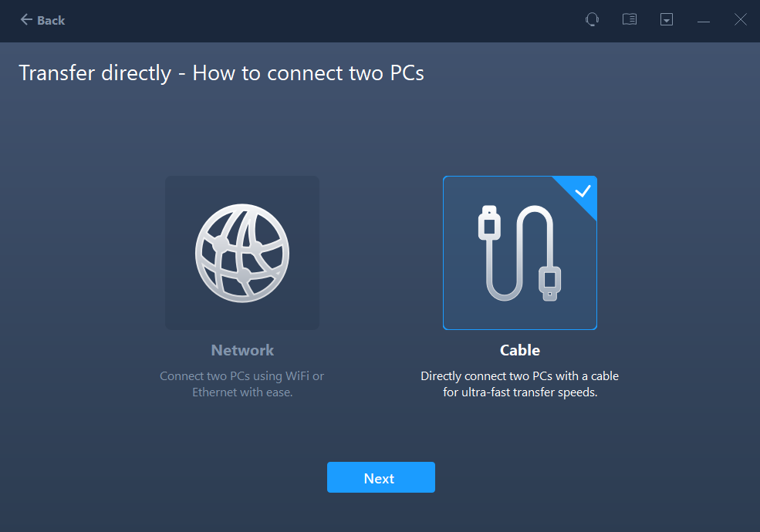
Task: Expand the title bar dropdown menu
Action: point(667,20)
